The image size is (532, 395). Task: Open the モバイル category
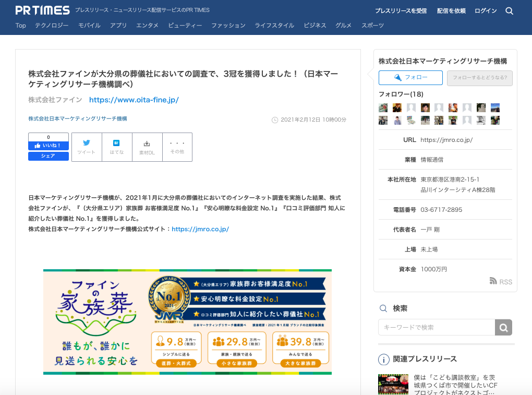(x=89, y=26)
